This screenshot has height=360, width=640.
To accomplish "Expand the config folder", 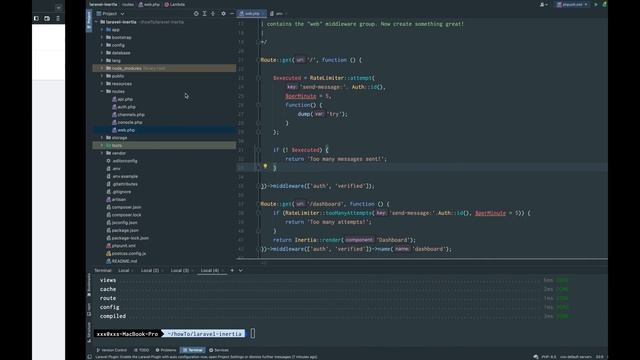I will click(102, 45).
